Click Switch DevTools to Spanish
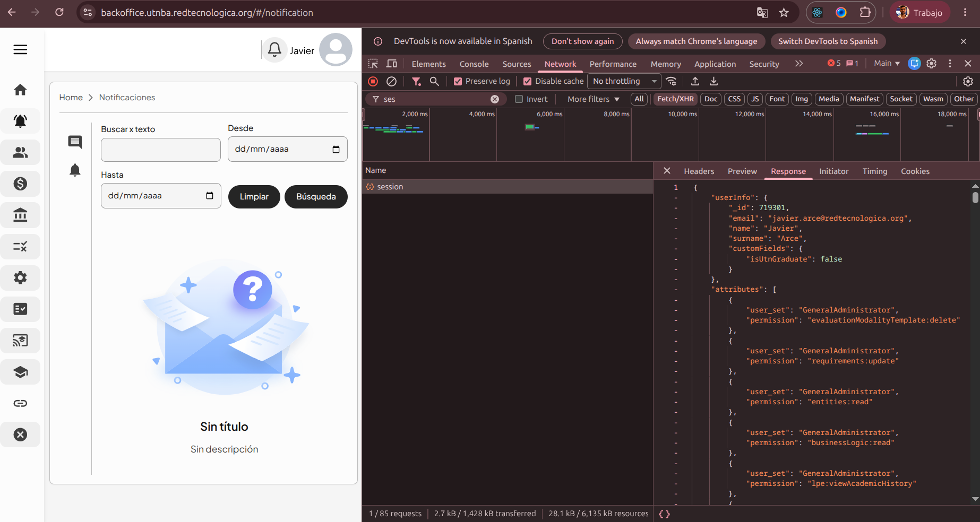The height and width of the screenshot is (522, 980). [828, 41]
